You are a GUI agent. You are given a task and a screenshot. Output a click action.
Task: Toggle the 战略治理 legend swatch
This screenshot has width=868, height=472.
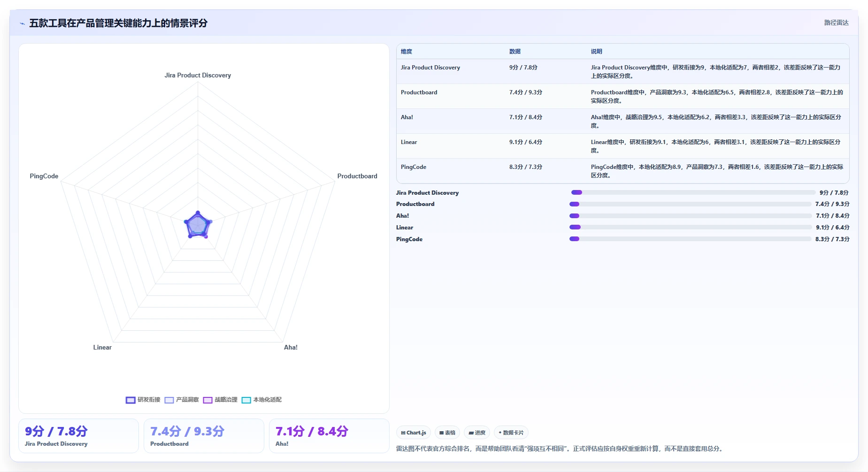207,400
